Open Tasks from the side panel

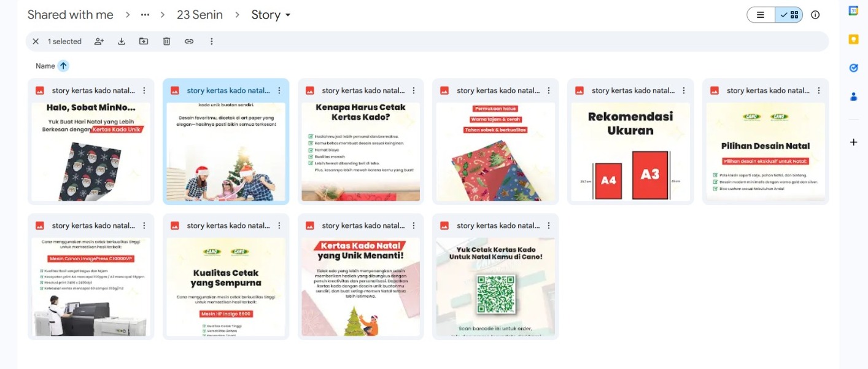[853, 68]
